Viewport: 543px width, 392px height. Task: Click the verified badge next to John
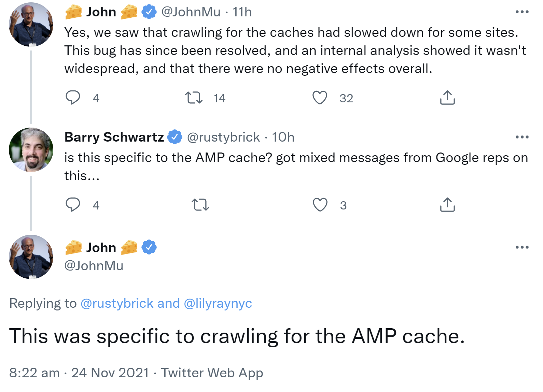(x=149, y=11)
